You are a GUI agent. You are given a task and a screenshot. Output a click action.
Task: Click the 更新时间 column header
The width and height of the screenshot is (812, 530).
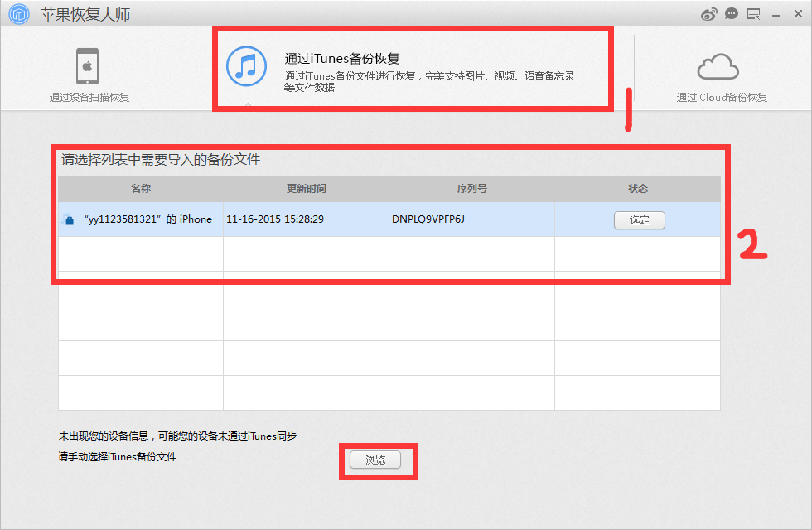(x=307, y=189)
